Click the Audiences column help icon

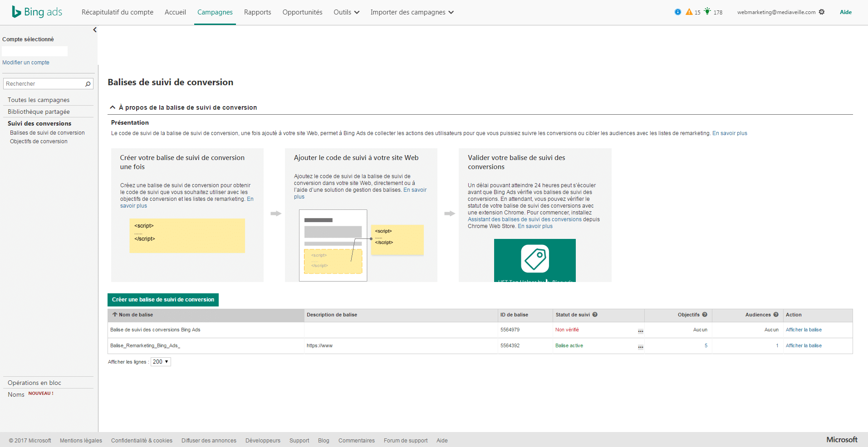(x=776, y=315)
